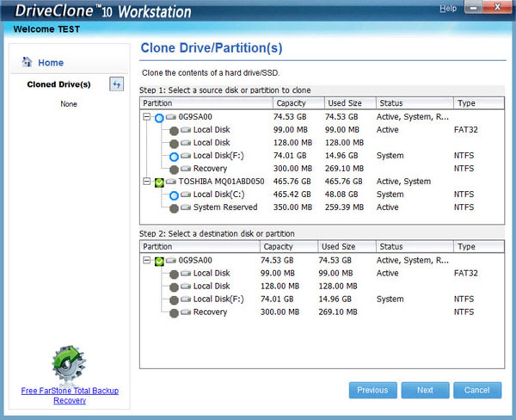This screenshot has height=420, width=516.
Task: Click drive icon of destination 0G9SA00
Action: click(x=171, y=261)
